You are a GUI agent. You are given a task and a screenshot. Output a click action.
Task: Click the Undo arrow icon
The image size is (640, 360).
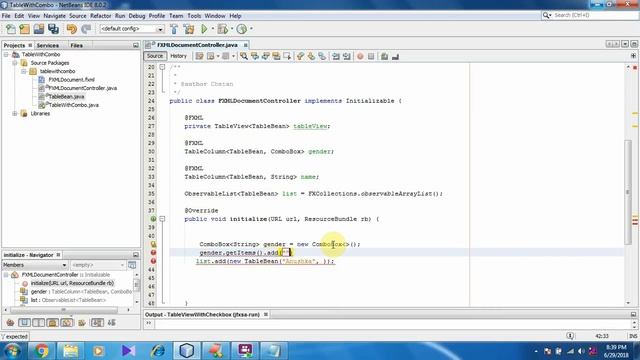point(72,29)
